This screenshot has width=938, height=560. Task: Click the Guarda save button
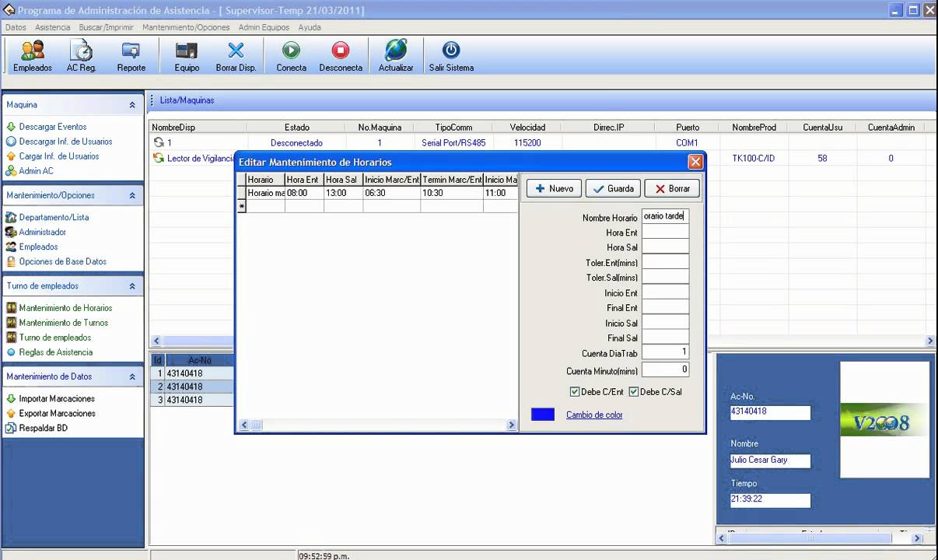[x=613, y=188]
